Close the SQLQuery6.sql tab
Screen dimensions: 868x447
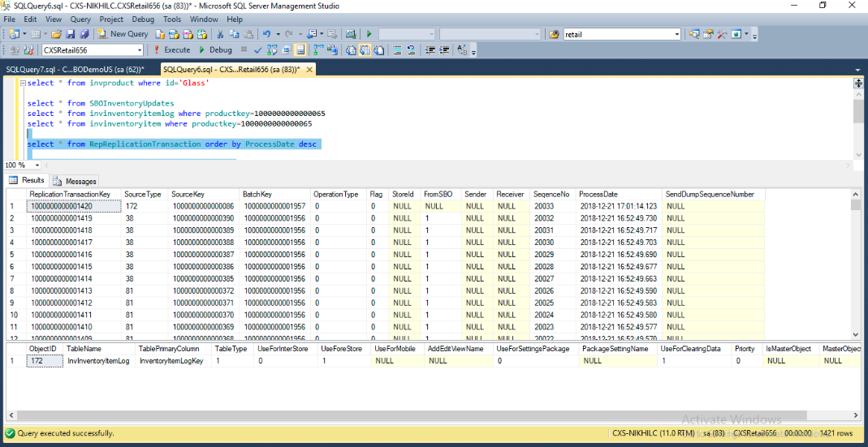tap(309, 70)
